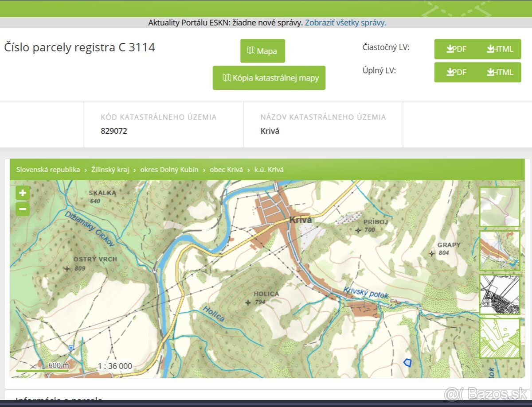Image resolution: width=532 pixels, height=407 pixels.
Task: Download Čiastočný LV as HTML
Action: (500, 49)
